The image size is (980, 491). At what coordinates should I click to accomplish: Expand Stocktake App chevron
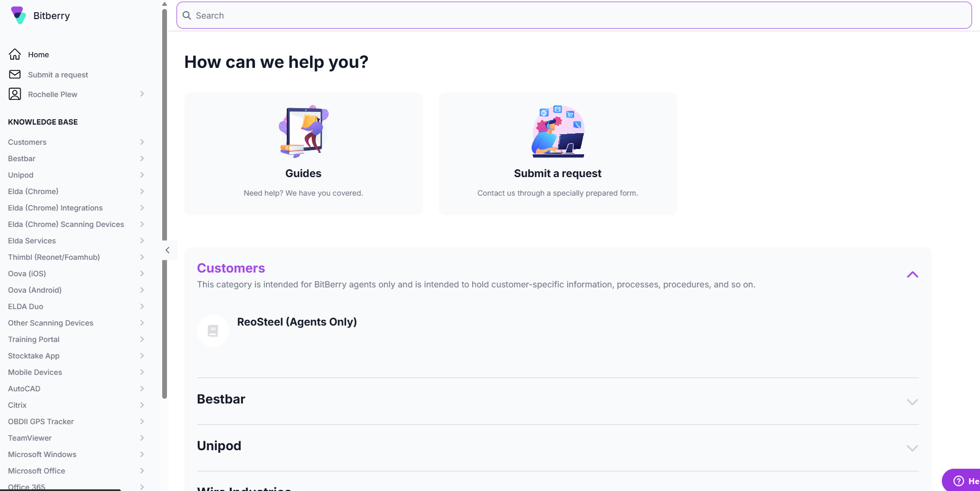(142, 356)
